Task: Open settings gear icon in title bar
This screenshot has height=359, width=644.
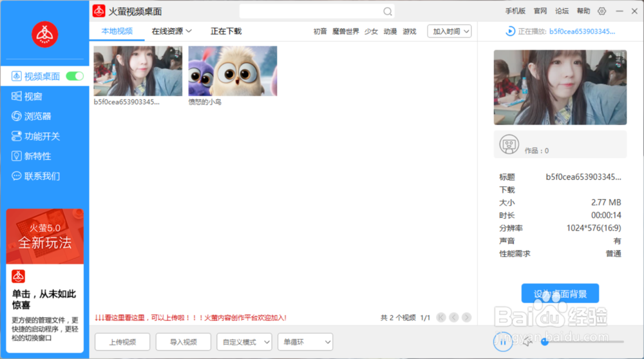Action: coord(601,11)
